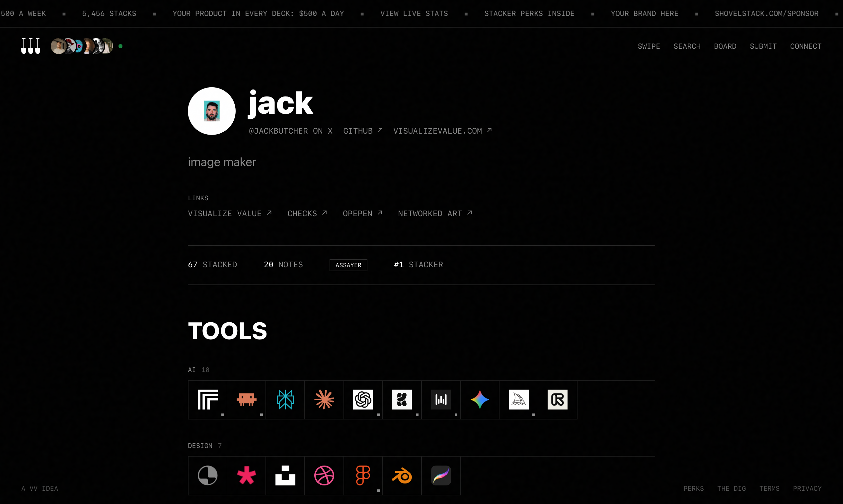Click the OpenAI ChatGPT knot icon
Screen dimensions: 843x504
363,400
